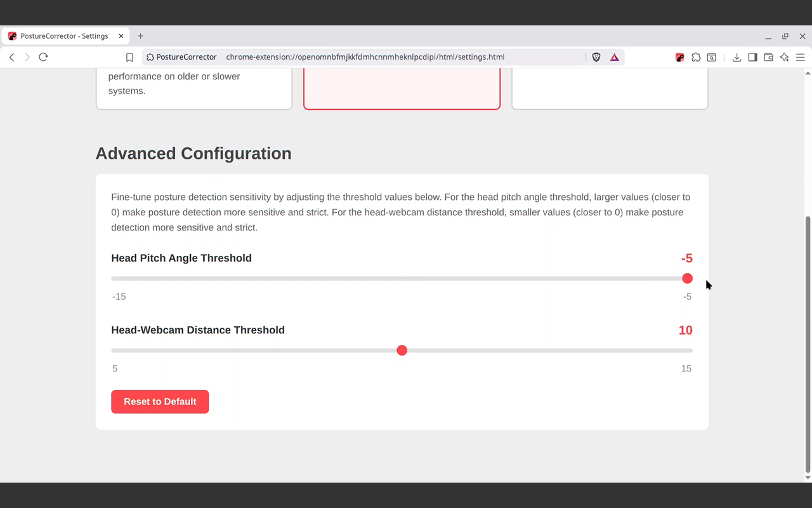
Task: Click the gray -5 maximum pitch label
Action: pos(687,297)
